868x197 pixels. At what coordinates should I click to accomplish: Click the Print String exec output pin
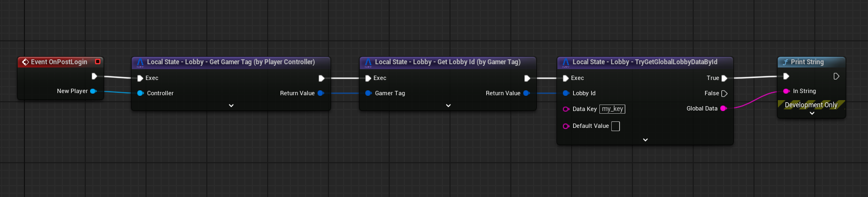[x=837, y=76]
